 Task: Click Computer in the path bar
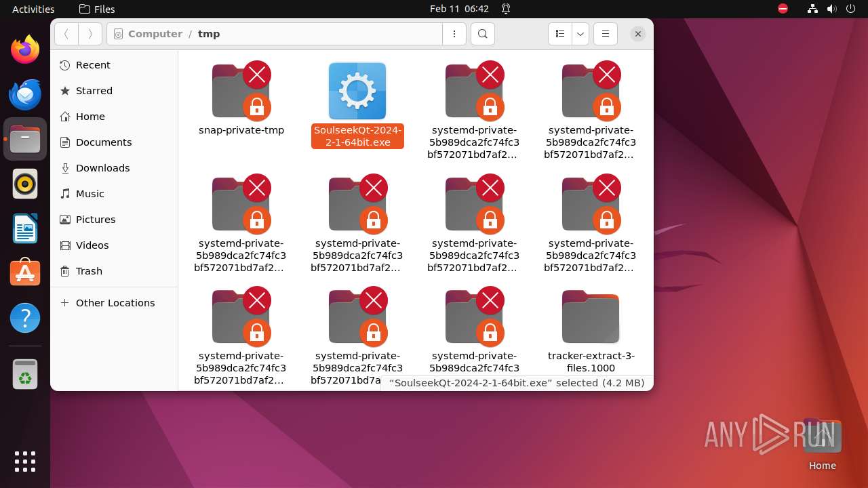tap(155, 34)
